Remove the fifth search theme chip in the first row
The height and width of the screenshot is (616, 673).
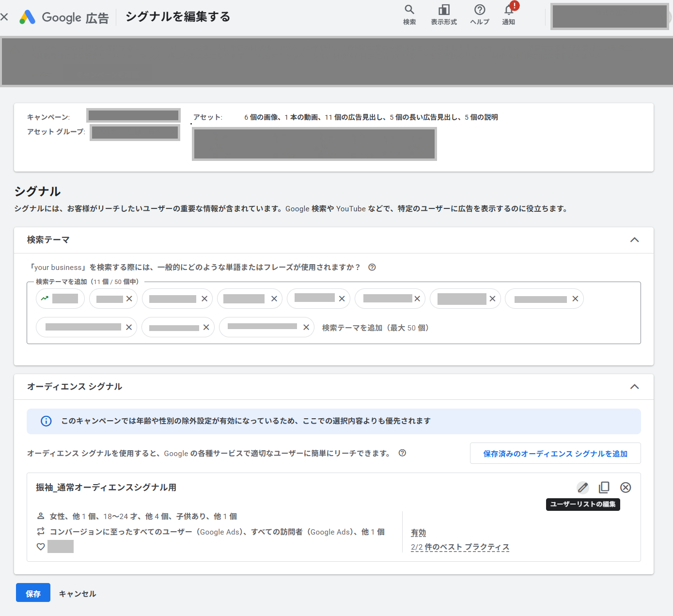point(342,299)
